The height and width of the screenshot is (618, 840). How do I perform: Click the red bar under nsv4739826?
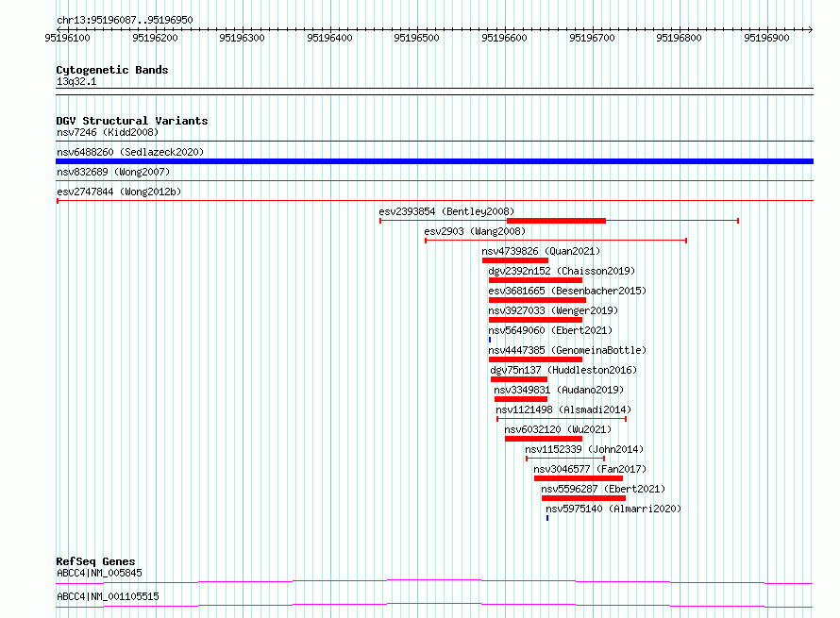click(x=515, y=260)
